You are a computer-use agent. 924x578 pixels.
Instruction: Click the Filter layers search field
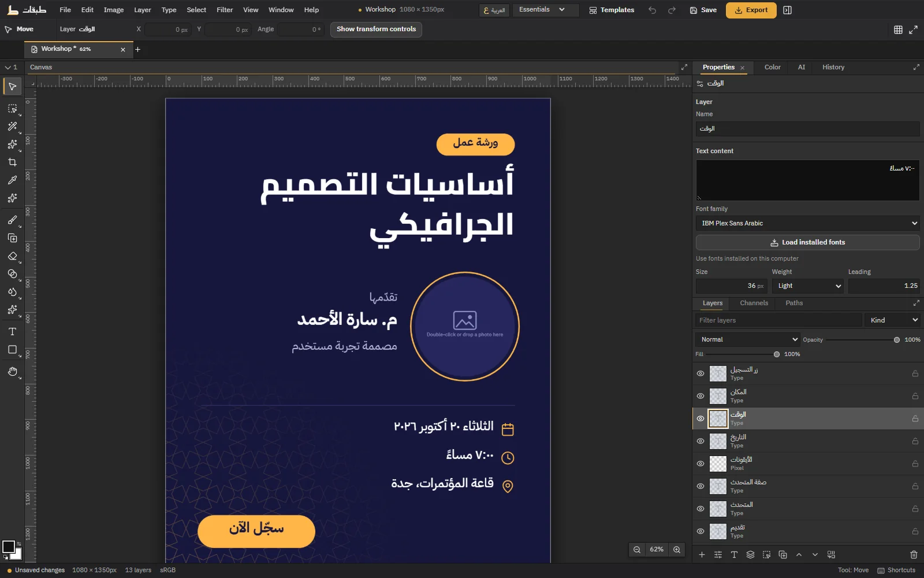pos(778,320)
